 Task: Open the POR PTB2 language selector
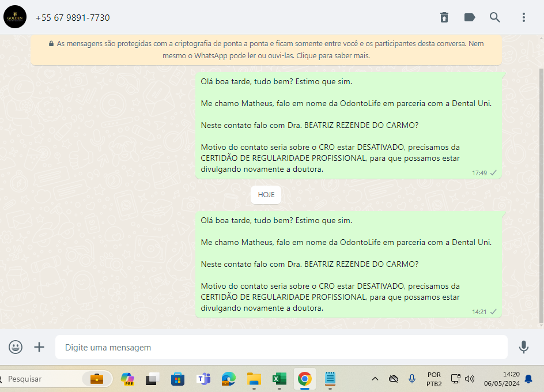pos(434,379)
